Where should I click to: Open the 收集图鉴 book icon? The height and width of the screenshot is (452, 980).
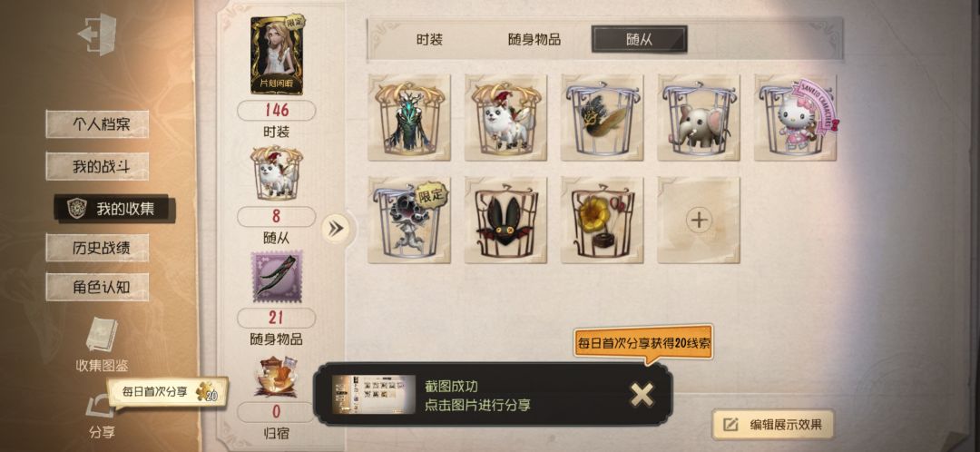(101, 335)
